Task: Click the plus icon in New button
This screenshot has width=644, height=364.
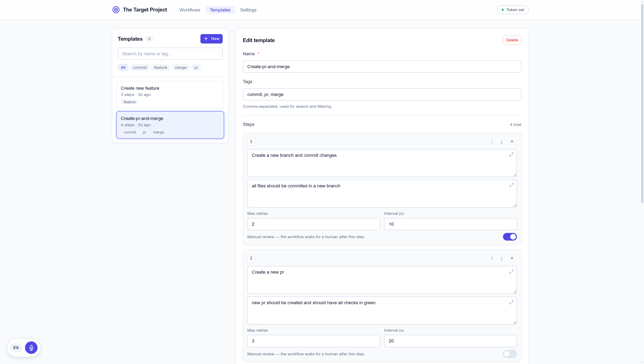Action: tap(206, 39)
